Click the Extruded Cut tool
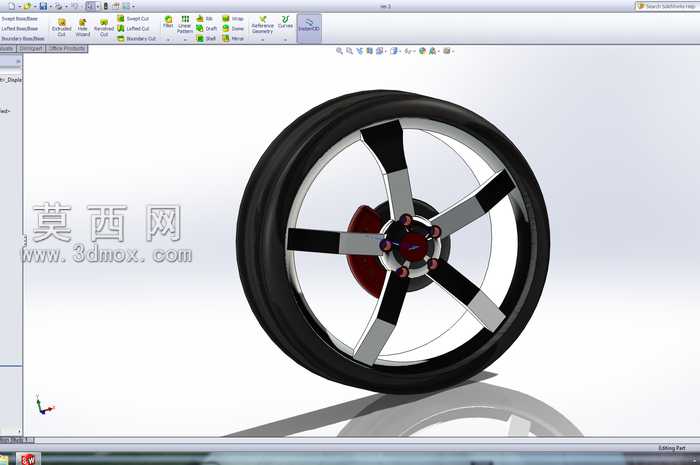This screenshot has height=465, width=700. click(x=62, y=28)
